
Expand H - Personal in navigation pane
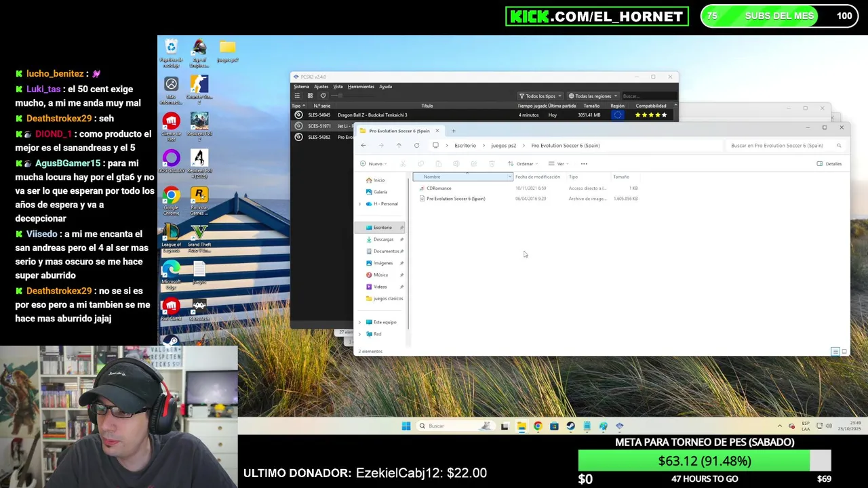pos(359,204)
